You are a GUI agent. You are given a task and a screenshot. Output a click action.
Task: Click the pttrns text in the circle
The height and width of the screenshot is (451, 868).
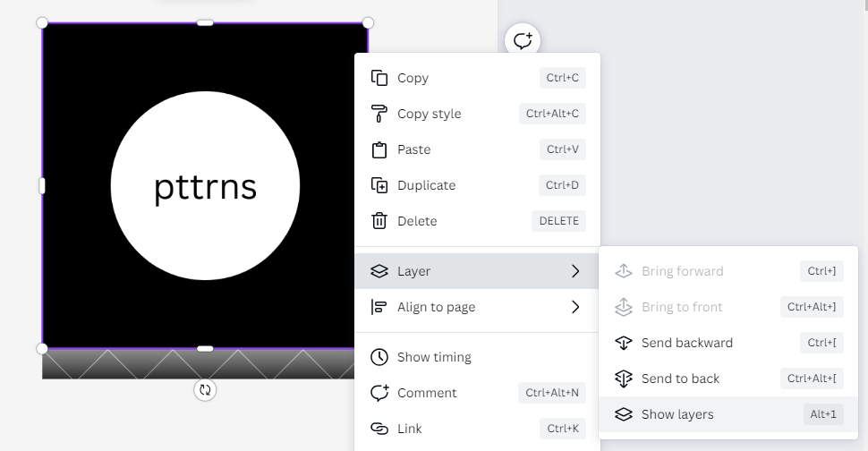click(206, 188)
